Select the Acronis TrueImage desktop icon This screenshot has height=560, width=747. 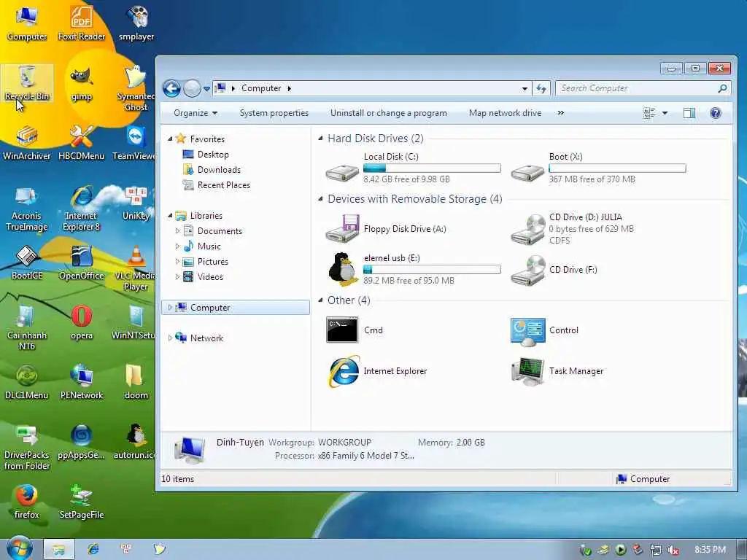pos(27,208)
